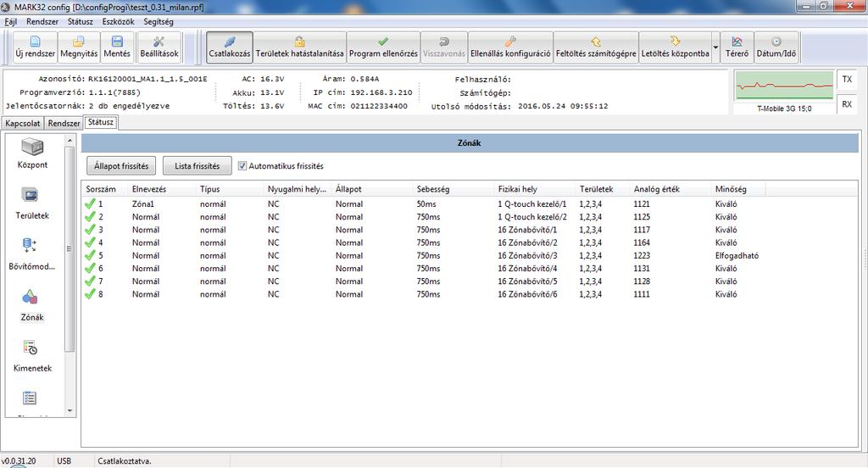Sort by Területek column header

click(x=604, y=189)
